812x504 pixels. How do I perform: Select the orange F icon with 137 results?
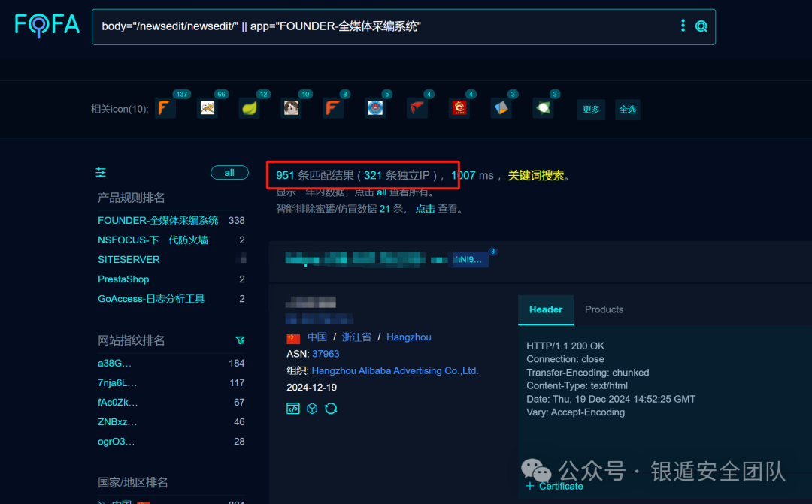coord(165,108)
